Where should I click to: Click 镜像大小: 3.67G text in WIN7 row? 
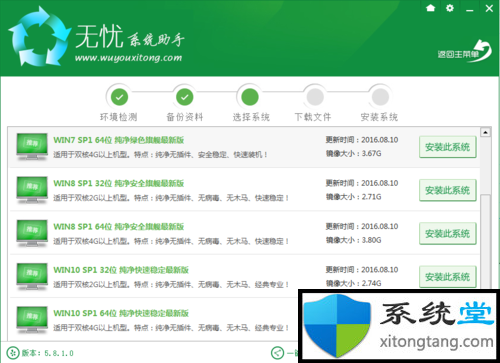(x=353, y=154)
